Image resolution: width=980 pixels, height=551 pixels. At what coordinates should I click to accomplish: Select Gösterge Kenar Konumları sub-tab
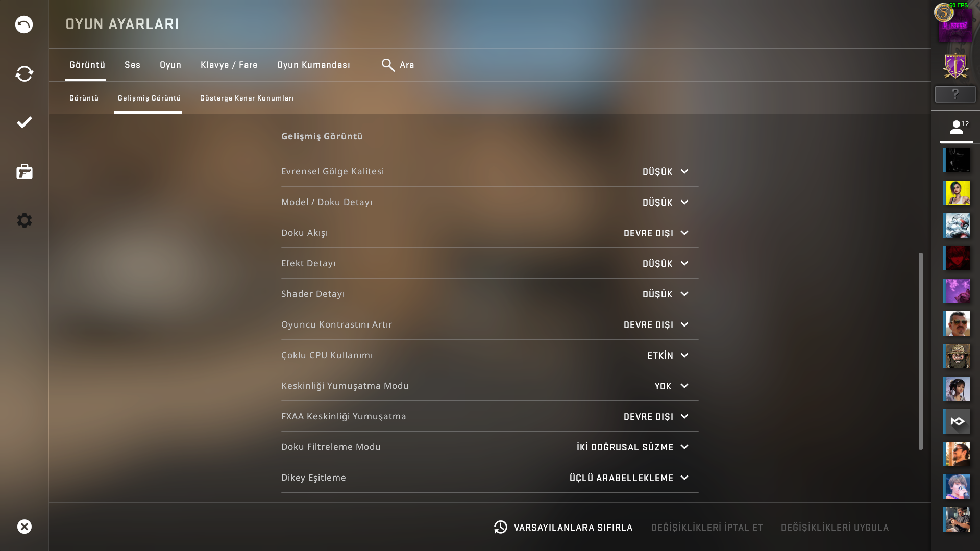247,98
